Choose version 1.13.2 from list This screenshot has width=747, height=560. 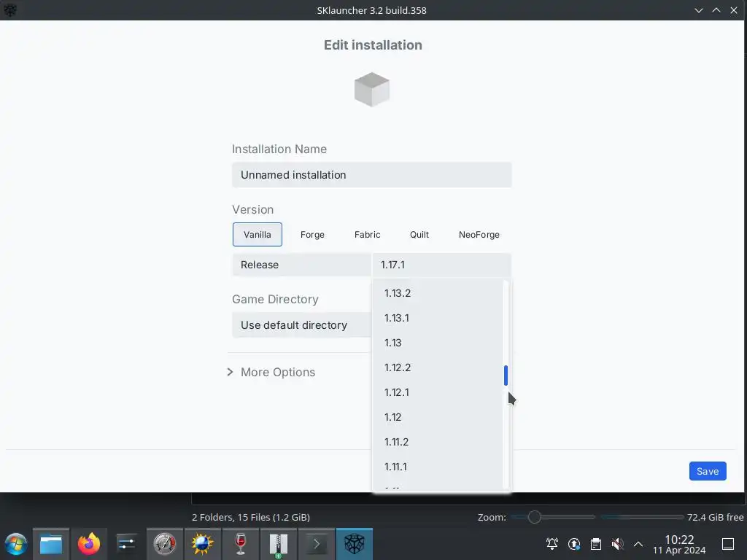pos(438,293)
